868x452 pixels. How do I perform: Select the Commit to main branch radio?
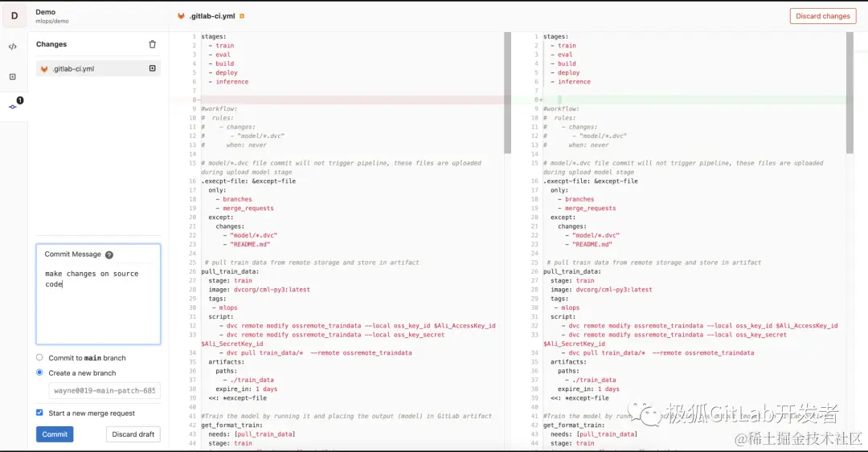coord(39,357)
